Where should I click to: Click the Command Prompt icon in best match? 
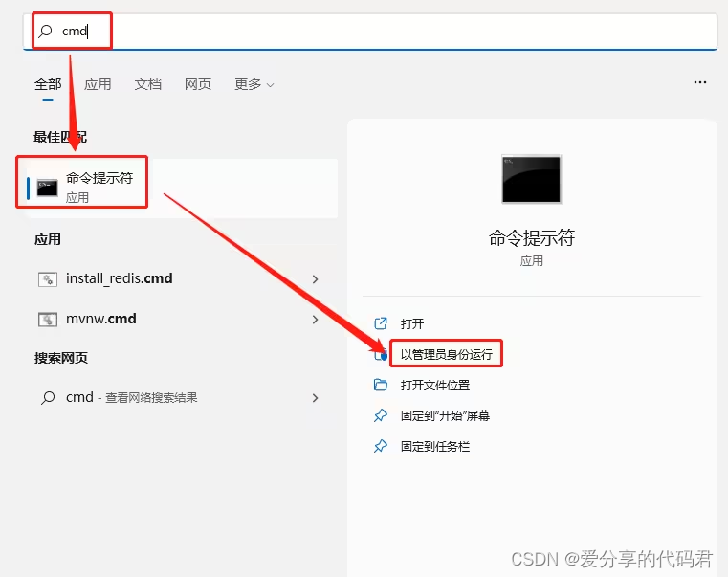pyautogui.click(x=48, y=188)
